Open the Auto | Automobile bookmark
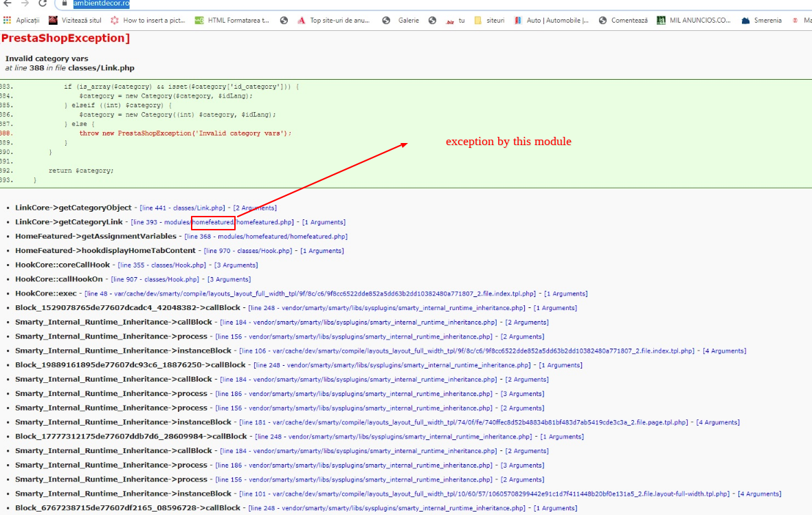The width and height of the screenshot is (812, 515). (552, 20)
